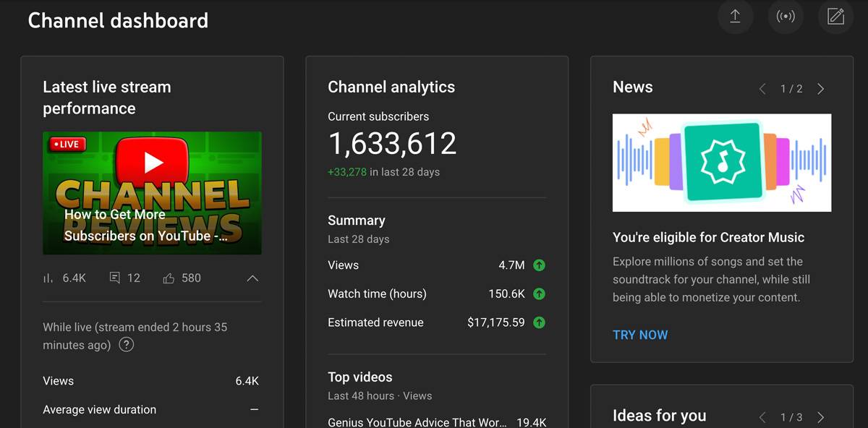The width and height of the screenshot is (868, 428).
Task: Go to next News card
Action: click(x=820, y=89)
